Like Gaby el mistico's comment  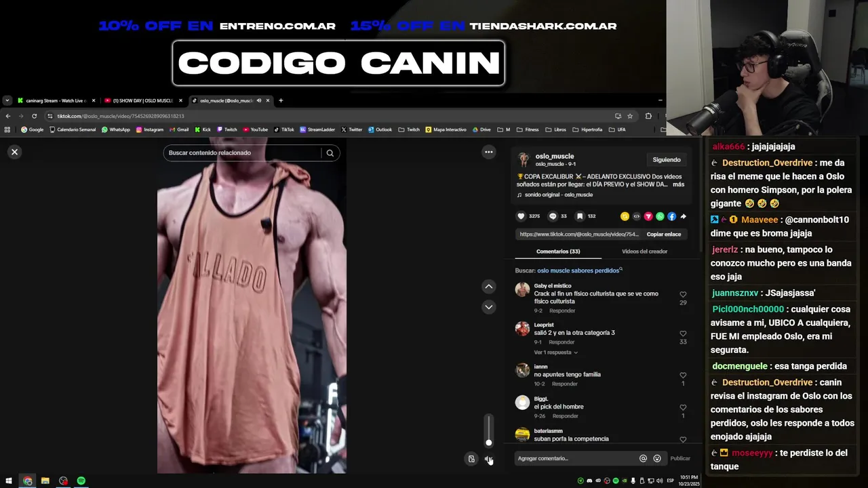click(683, 295)
